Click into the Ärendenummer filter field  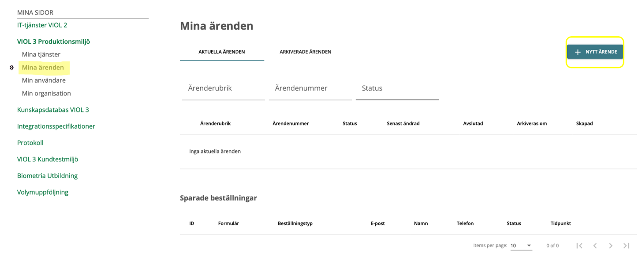[310, 88]
